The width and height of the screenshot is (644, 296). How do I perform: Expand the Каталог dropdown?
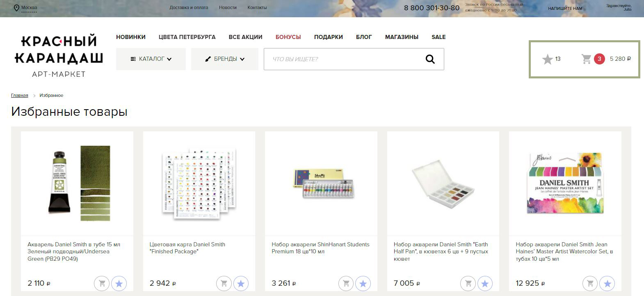(x=151, y=59)
